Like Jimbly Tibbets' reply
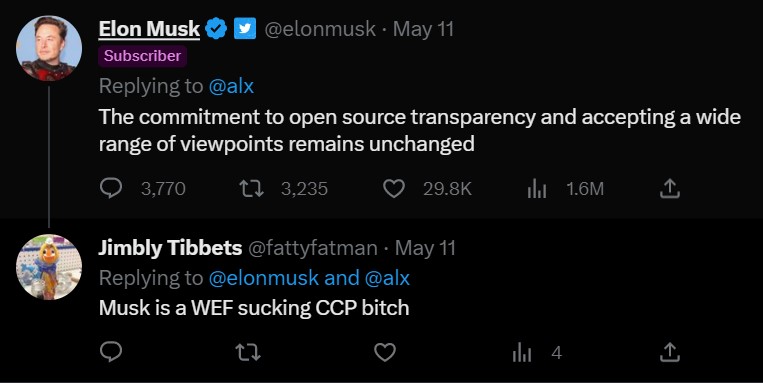Screen dimensions: 763x383 click(x=385, y=352)
